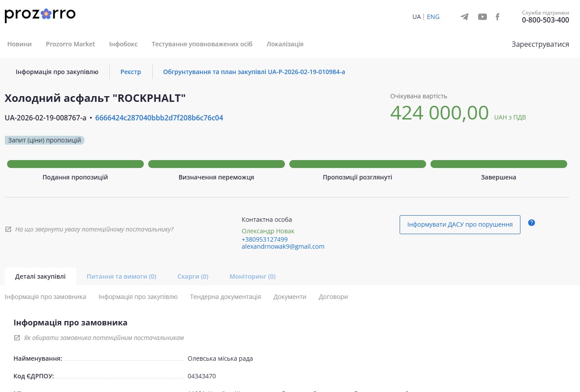The height and width of the screenshot is (392, 580).
Task: Click external link icon beside supplier attention note
Action: click(8, 229)
